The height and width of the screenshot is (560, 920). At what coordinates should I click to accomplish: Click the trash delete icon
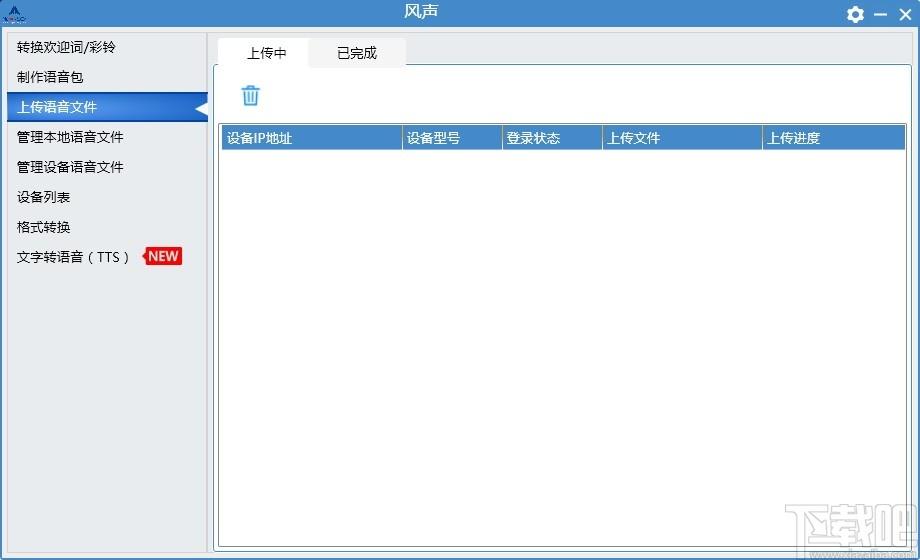coord(250,95)
